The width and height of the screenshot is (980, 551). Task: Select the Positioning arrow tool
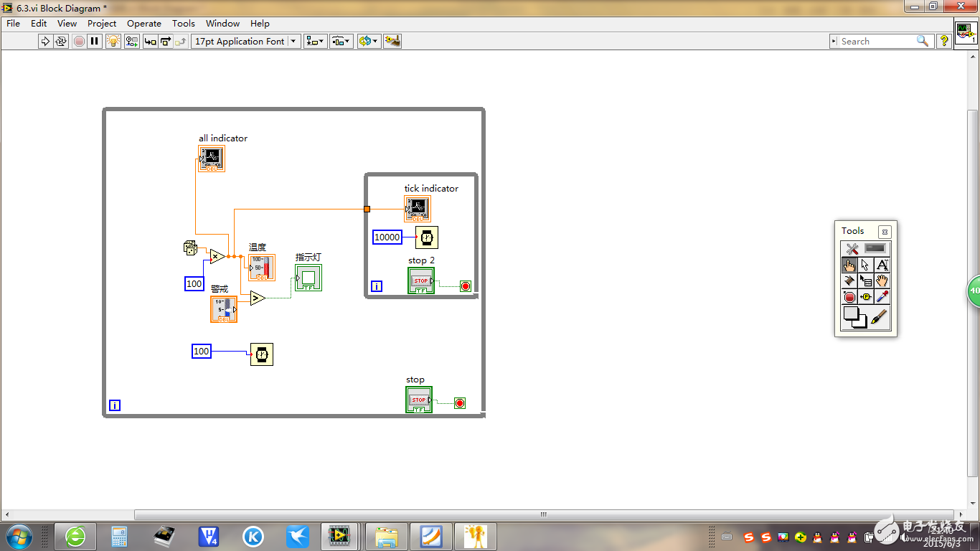point(866,265)
